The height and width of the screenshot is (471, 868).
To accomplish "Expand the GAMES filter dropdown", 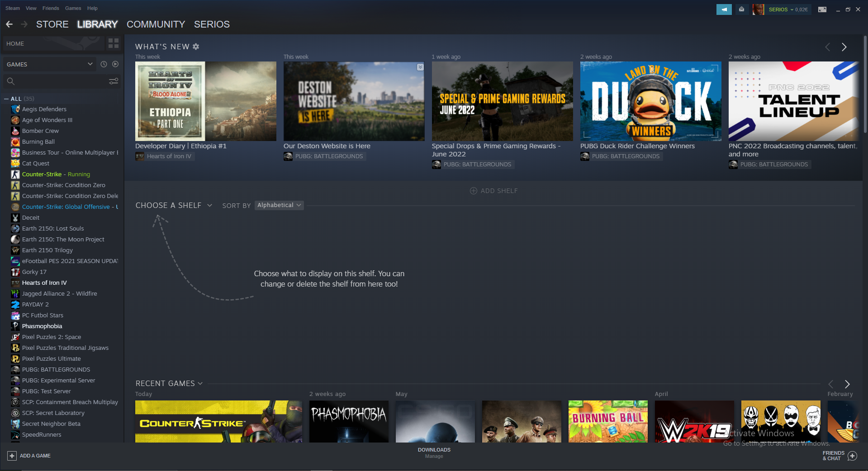I will pyautogui.click(x=90, y=64).
